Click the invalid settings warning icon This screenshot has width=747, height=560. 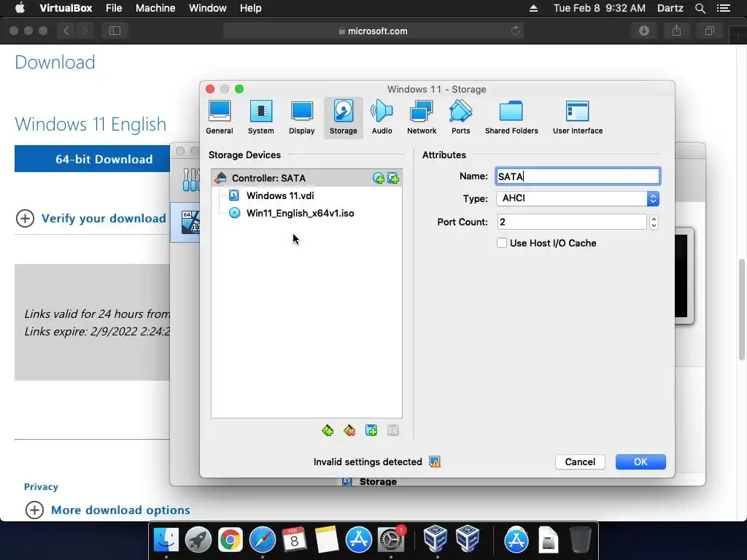point(435,462)
